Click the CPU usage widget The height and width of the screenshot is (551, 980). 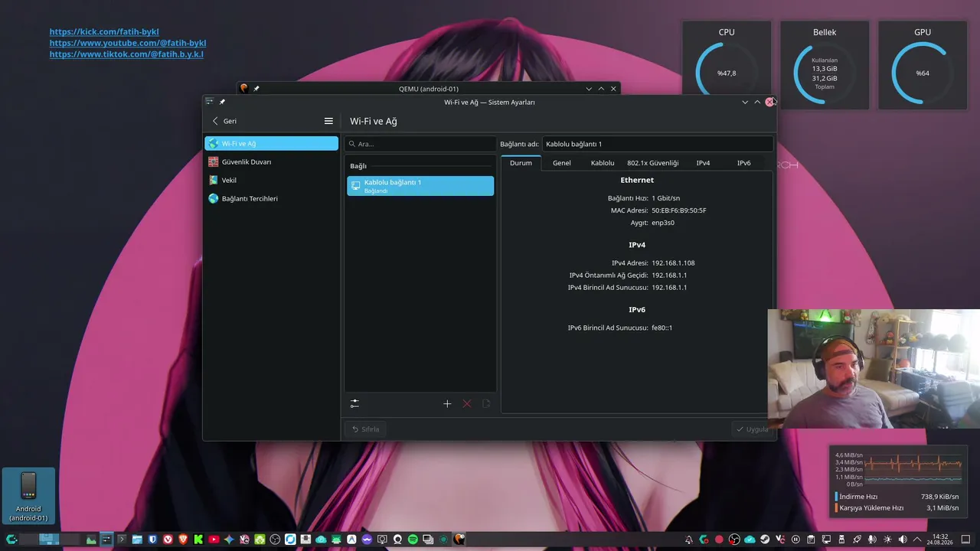click(x=727, y=65)
